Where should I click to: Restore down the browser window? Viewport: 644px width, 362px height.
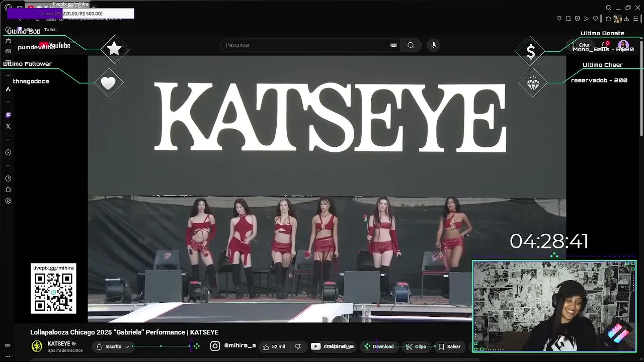click(x=628, y=8)
